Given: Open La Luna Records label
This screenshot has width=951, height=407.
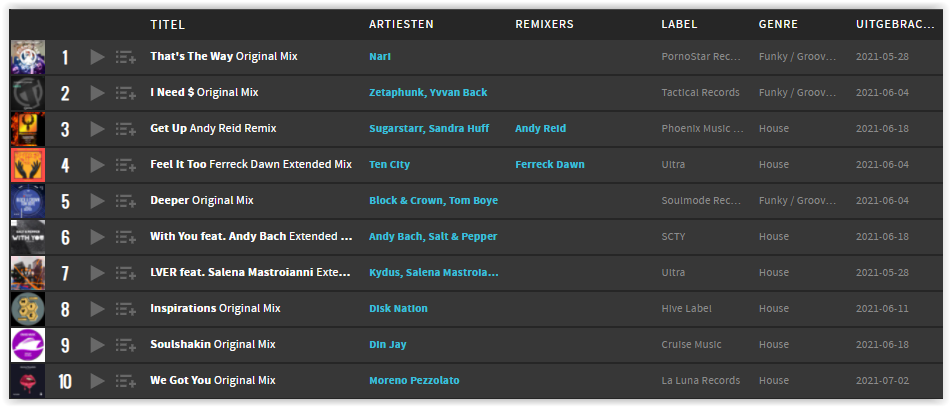Looking at the screenshot, I should [701, 380].
